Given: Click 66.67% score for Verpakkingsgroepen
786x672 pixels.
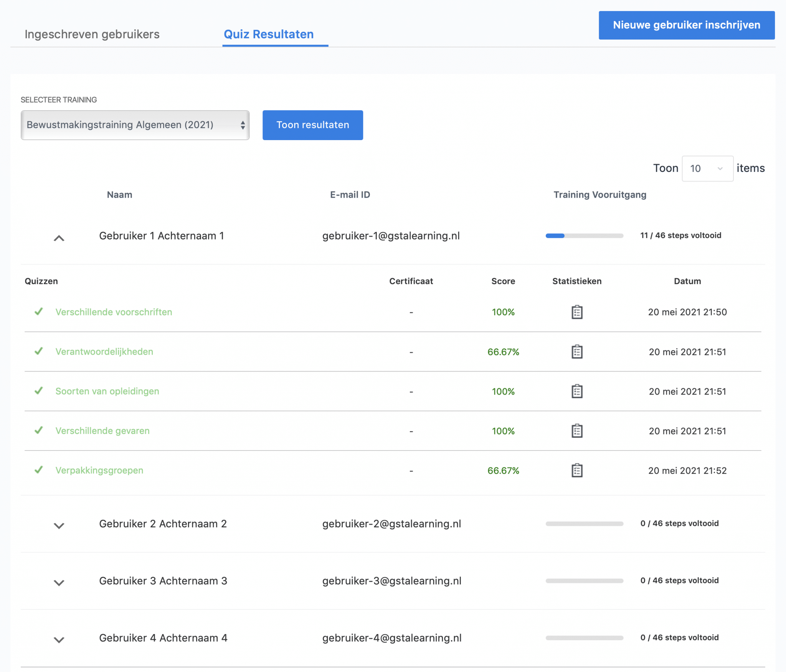Looking at the screenshot, I should tap(503, 470).
